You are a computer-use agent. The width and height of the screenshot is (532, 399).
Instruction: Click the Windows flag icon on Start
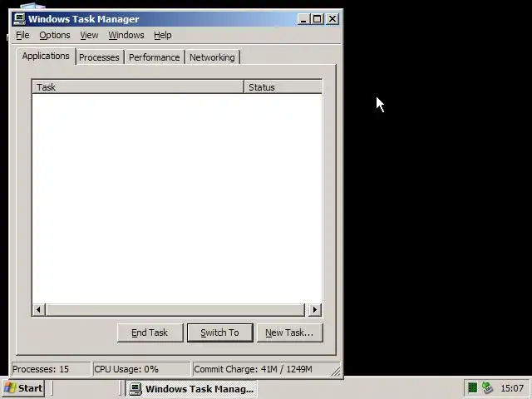point(10,388)
